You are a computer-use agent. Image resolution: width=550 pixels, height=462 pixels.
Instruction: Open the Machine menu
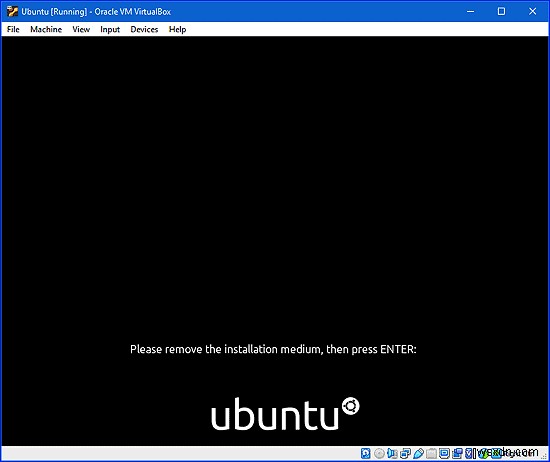46,29
